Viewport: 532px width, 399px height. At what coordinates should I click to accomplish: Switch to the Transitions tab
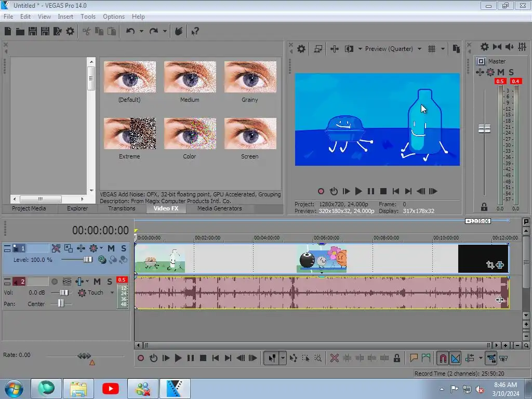pos(122,208)
